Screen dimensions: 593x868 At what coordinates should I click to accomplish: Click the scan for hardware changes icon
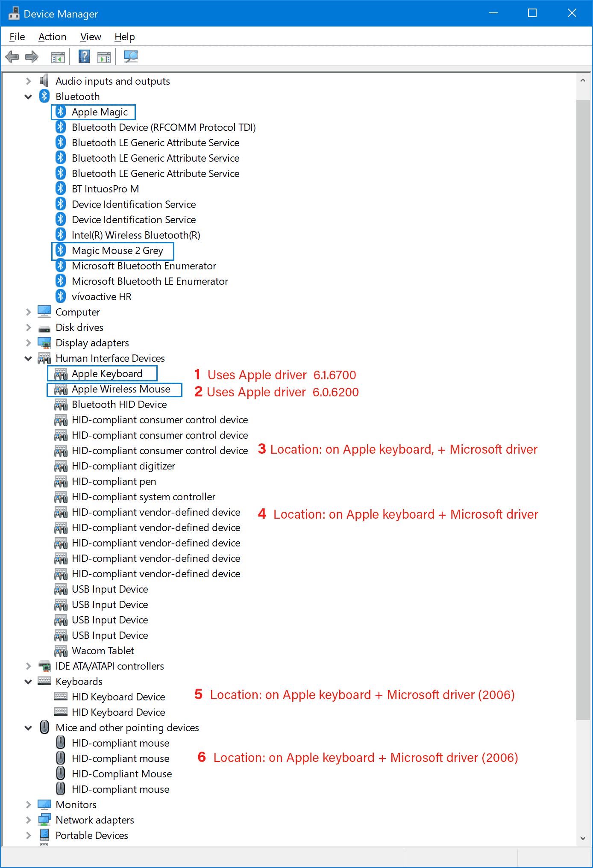(131, 56)
